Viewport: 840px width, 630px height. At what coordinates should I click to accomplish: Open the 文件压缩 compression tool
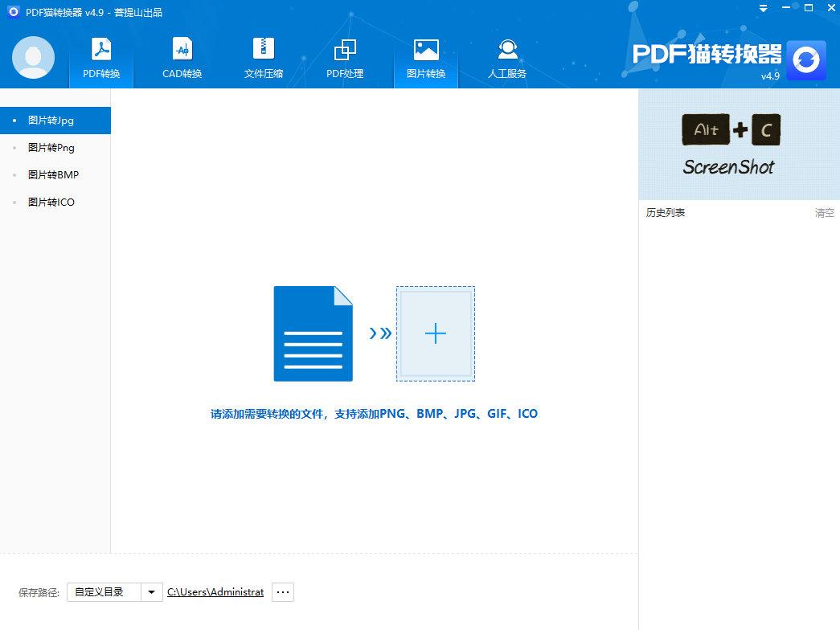click(264, 57)
